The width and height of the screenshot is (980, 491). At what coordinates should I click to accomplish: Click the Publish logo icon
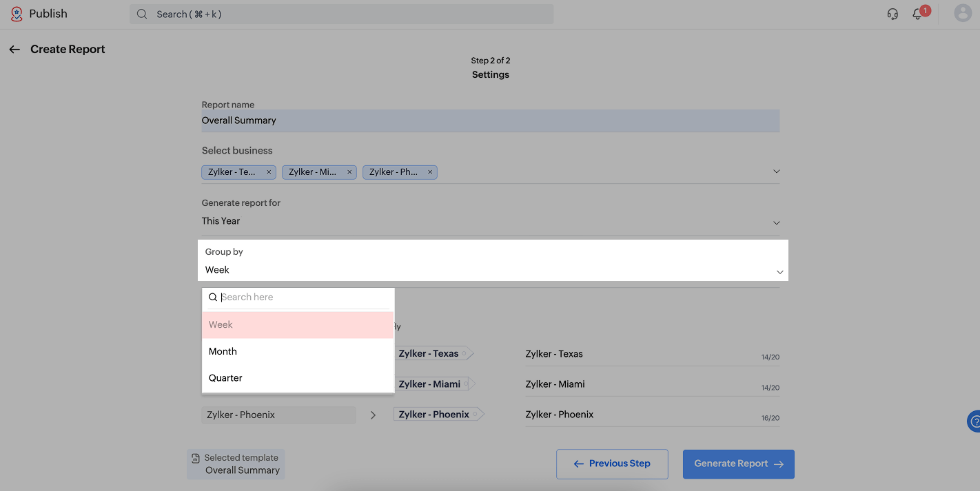point(17,14)
